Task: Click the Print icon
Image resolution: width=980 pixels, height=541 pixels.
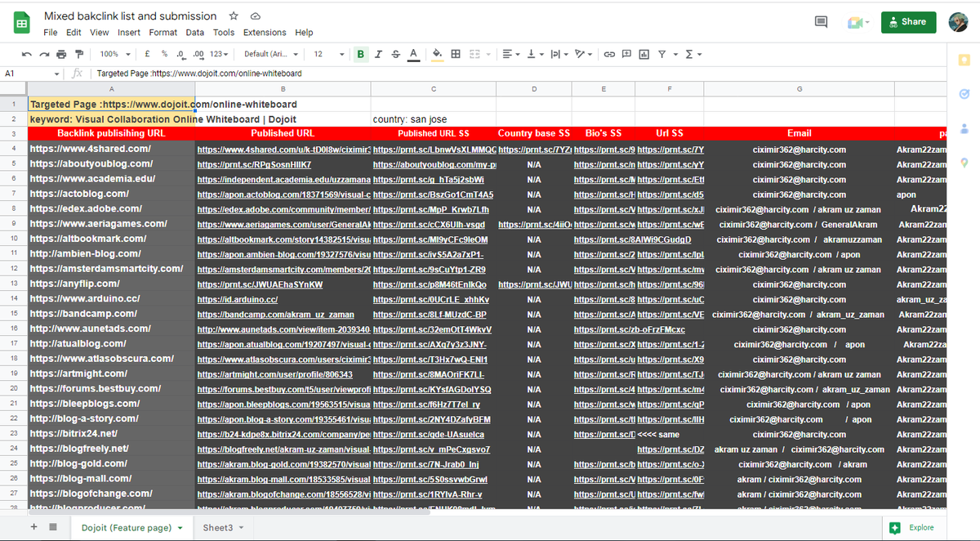Action: pos(62,54)
